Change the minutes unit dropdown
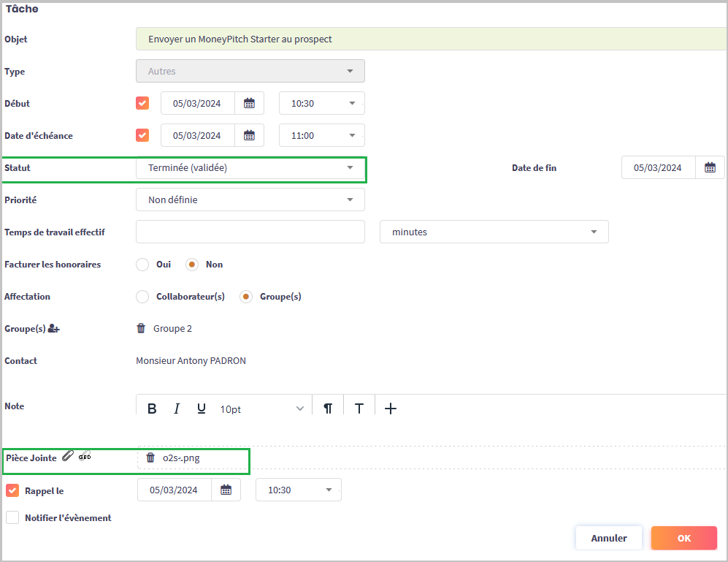This screenshot has height=562, width=728. coord(494,232)
